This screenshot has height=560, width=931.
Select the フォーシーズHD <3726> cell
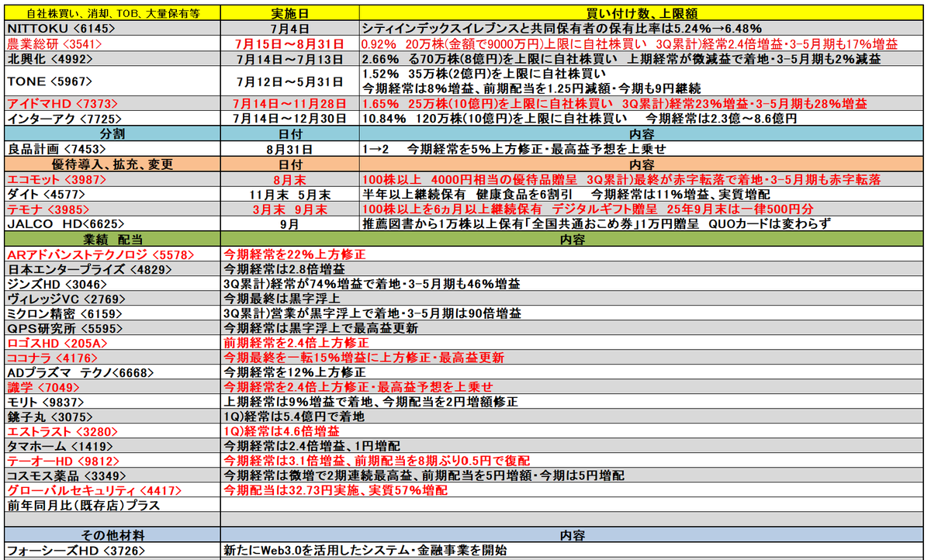point(112,551)
